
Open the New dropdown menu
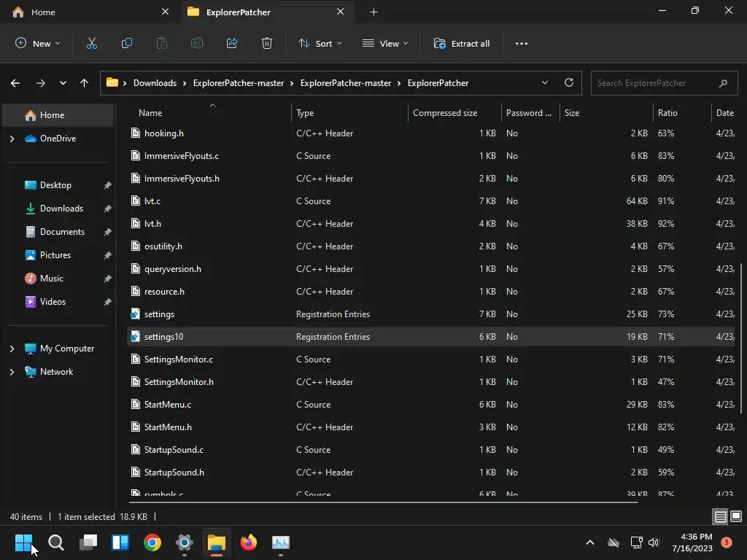click(x=38, y=43)
